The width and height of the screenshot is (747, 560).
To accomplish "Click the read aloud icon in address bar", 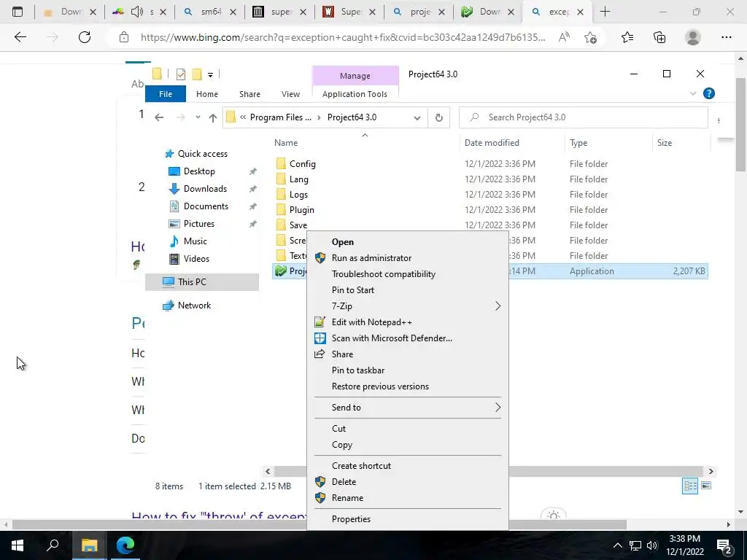I will 564,37.
